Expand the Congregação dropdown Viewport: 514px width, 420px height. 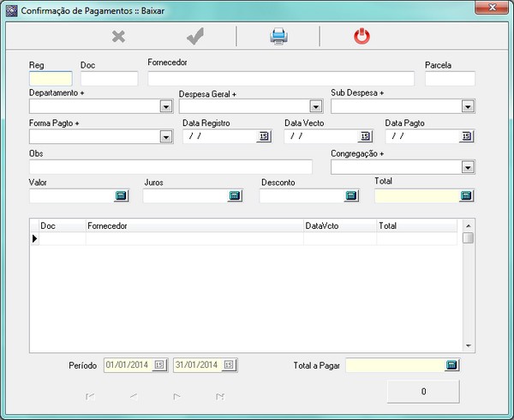pyautogui.click(x=468, y=167)
